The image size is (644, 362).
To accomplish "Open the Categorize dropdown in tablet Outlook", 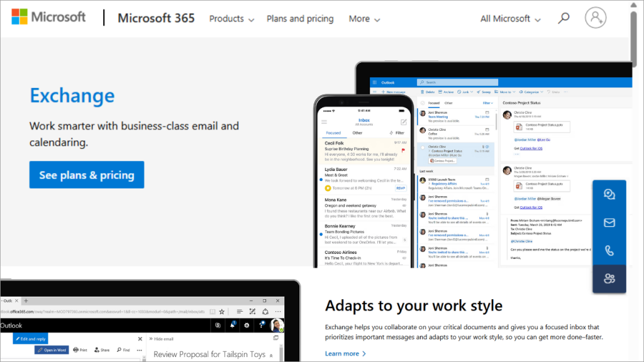I will click(531, 92).
